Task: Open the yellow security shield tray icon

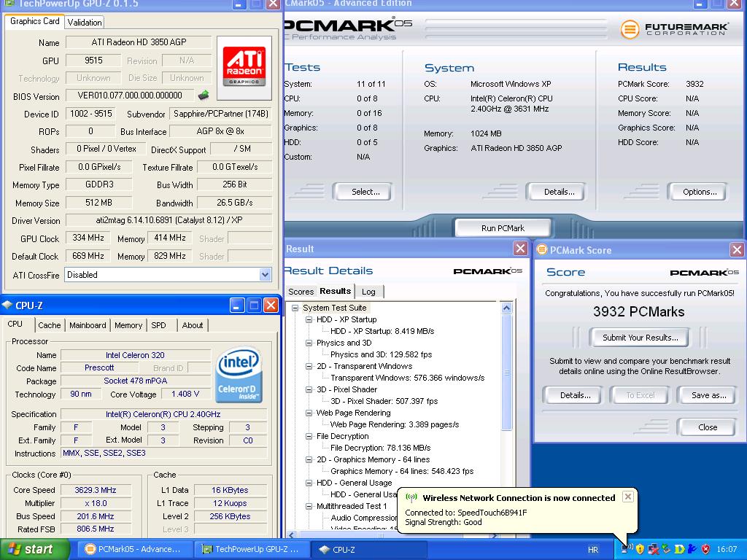Action: 640,549
